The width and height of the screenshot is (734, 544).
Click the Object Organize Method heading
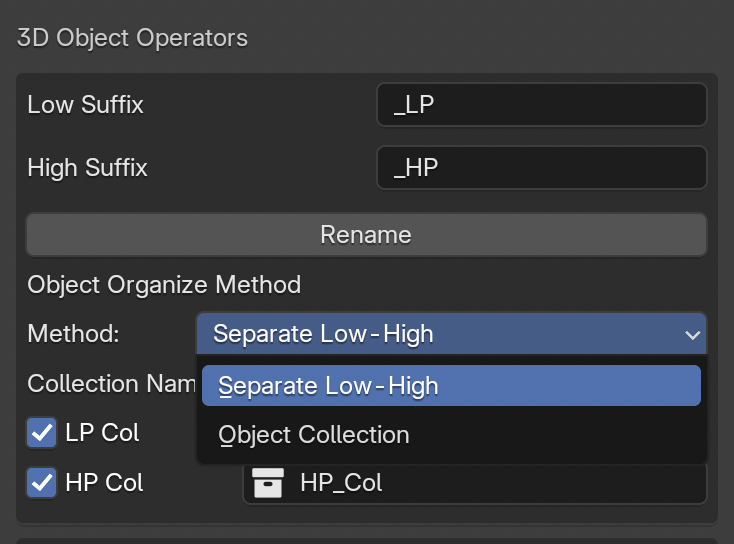pos(164,284)
